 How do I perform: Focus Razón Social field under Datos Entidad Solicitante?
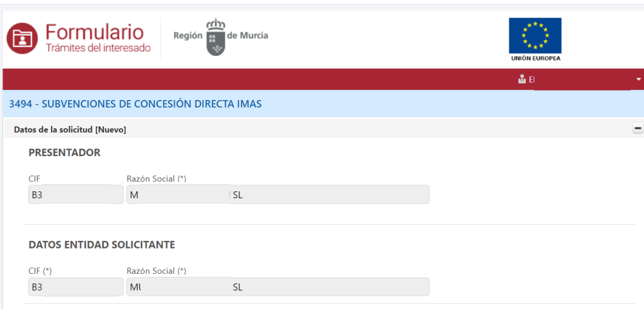[277, 287]
